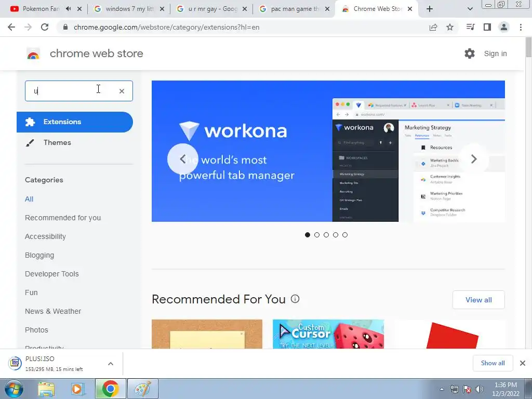The height and width of the screenshot is (399, 532).
Task: Expand PLUS!.ISO download options arrow
Action: click(111, 364)
